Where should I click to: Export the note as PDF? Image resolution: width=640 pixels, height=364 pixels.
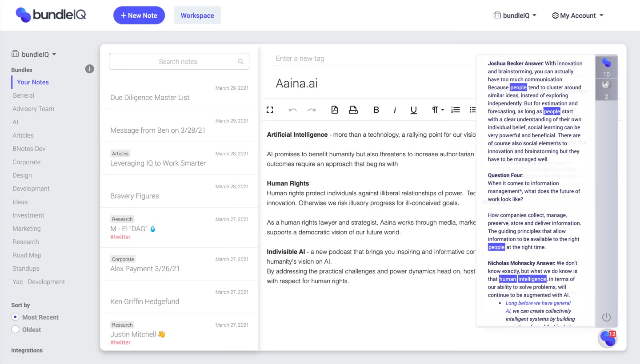335,110
